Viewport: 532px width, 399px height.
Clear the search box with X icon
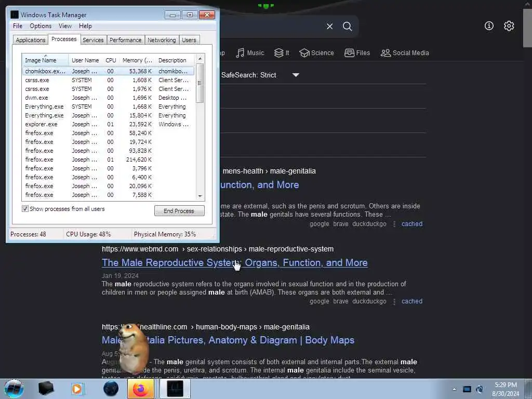(x=329, y=26)
